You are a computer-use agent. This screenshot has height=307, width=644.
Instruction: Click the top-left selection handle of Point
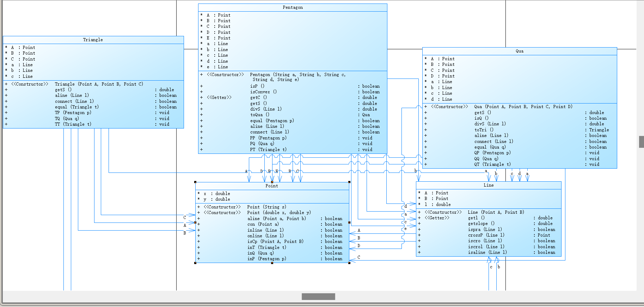click(x=195, y=182)
